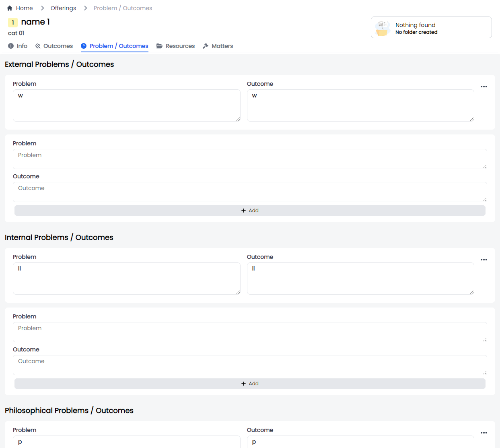Click the empty Internal Outcome text field
The image size is (500, 448).
(250, 365)
